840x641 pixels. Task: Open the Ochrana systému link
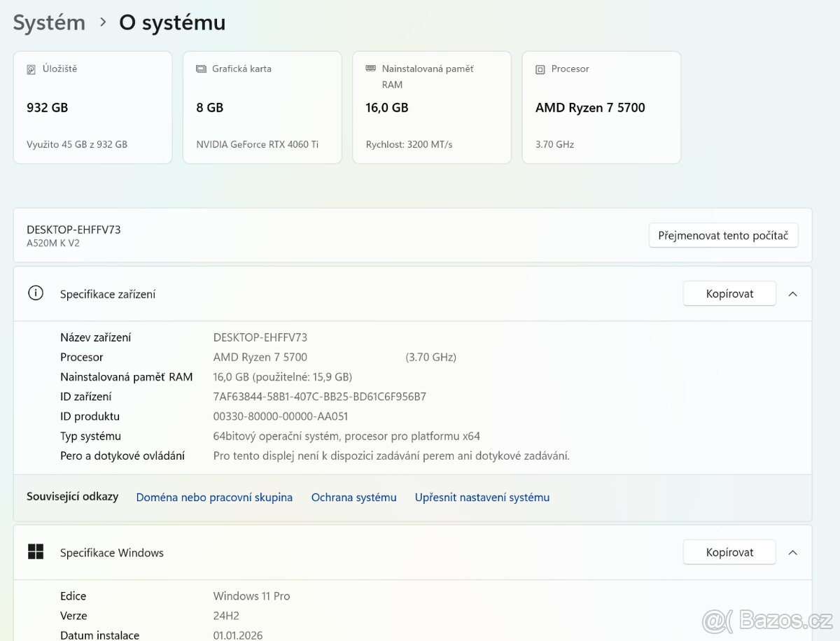[x=353, y=498]
